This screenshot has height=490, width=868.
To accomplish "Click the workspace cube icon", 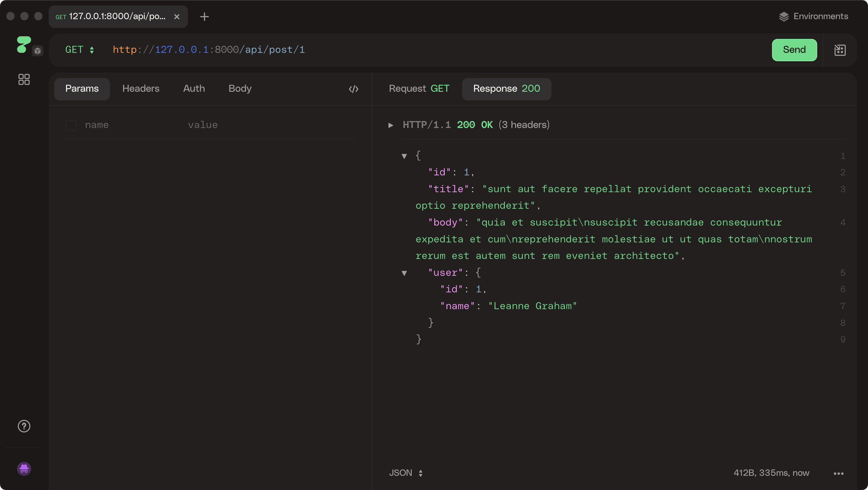I will pyautogui.click(x=38, y=51).
